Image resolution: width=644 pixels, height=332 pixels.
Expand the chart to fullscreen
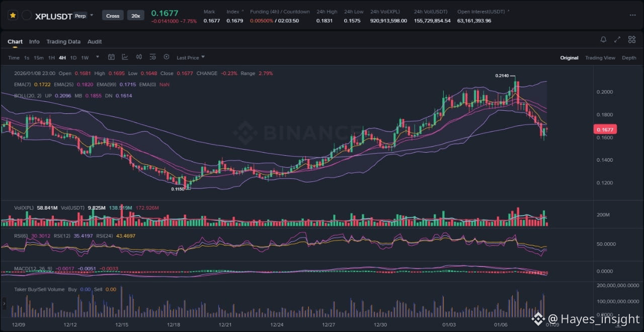(617, 39)
